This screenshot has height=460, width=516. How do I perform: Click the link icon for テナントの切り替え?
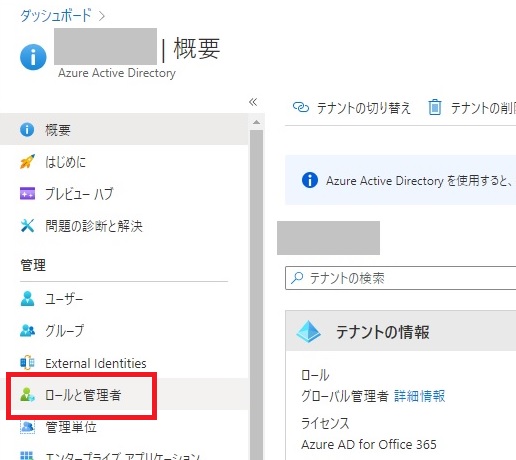tap(301, 107)
